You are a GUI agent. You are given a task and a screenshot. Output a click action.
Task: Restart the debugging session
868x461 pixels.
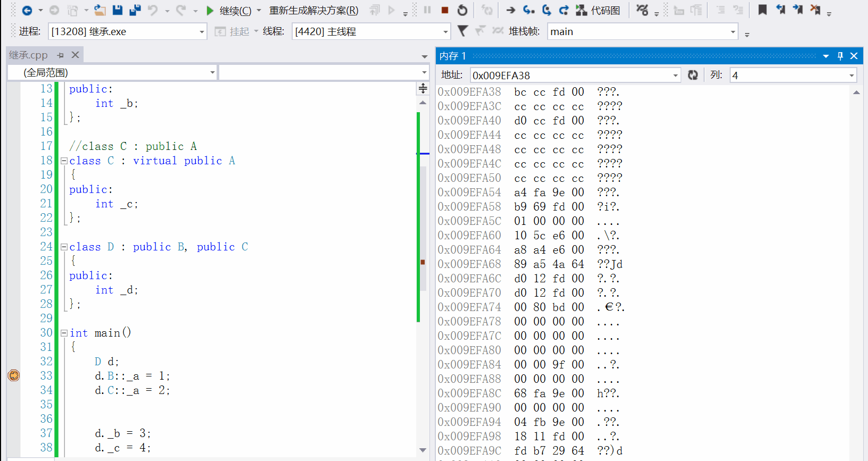(x=462, y=10)
